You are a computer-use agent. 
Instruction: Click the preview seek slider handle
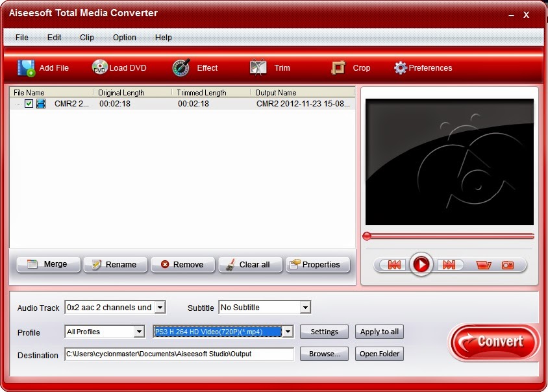pyautogui.click(x=367, y=236)
